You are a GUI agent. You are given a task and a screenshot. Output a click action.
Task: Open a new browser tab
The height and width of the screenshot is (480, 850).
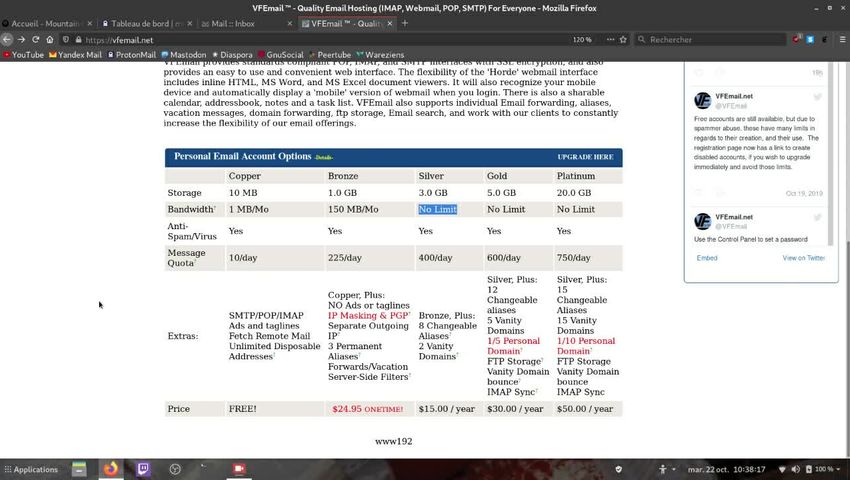click(x=405, y=23)
